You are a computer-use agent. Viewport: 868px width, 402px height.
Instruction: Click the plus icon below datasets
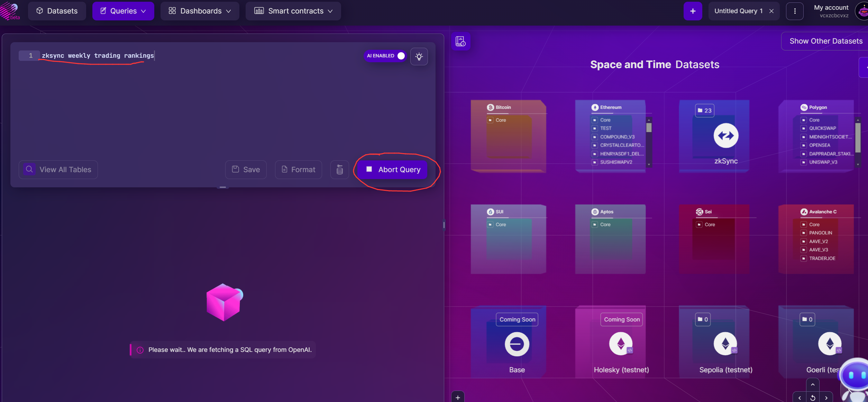click(457, 398)
